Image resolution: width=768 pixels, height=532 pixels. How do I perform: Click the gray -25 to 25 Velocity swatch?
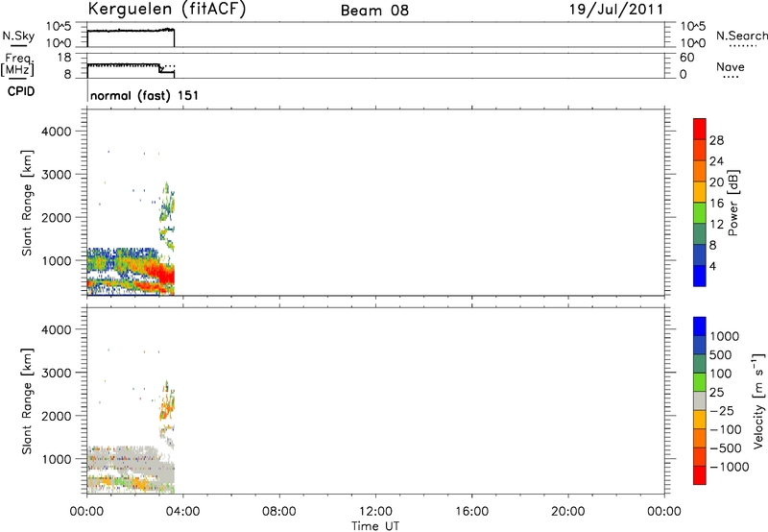tap(700, 401)
